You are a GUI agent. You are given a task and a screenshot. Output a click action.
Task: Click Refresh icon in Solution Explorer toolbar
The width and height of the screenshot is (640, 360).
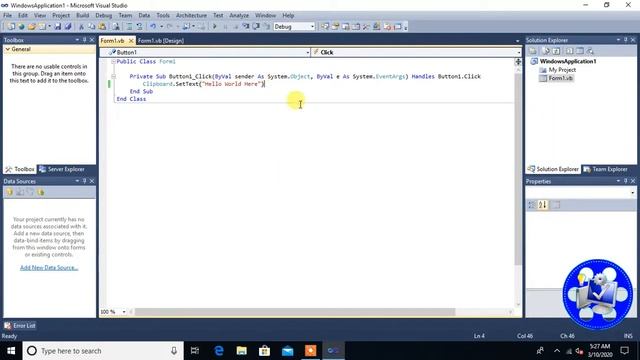(x=556, y=51)
